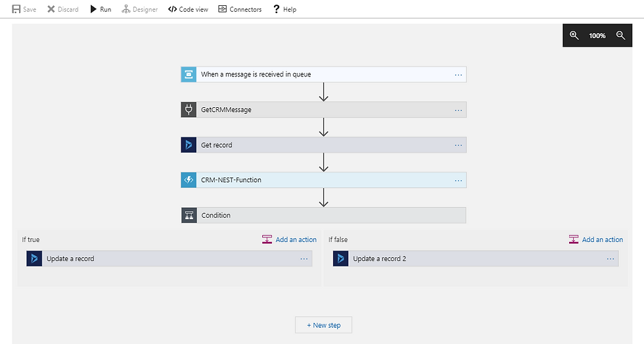Screen dimensions: 644x344
Task: Switch to Designer view
Action: 139,9
